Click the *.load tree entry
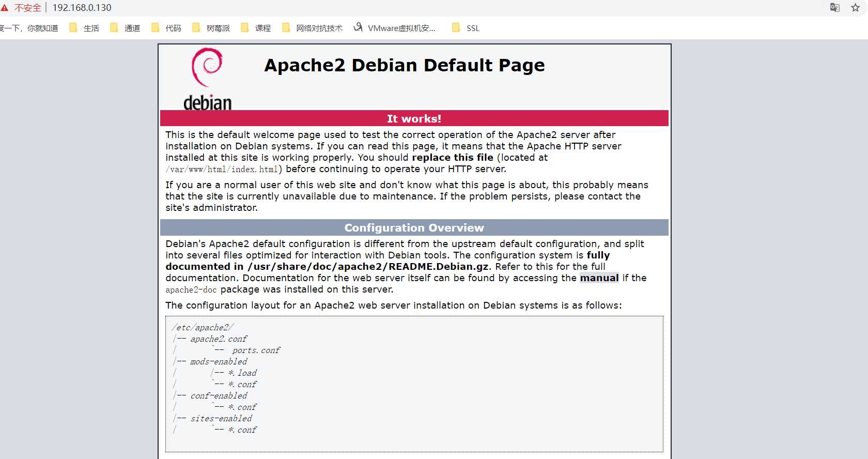Screen dimensions: 868x459 click(x=242, y=373)
